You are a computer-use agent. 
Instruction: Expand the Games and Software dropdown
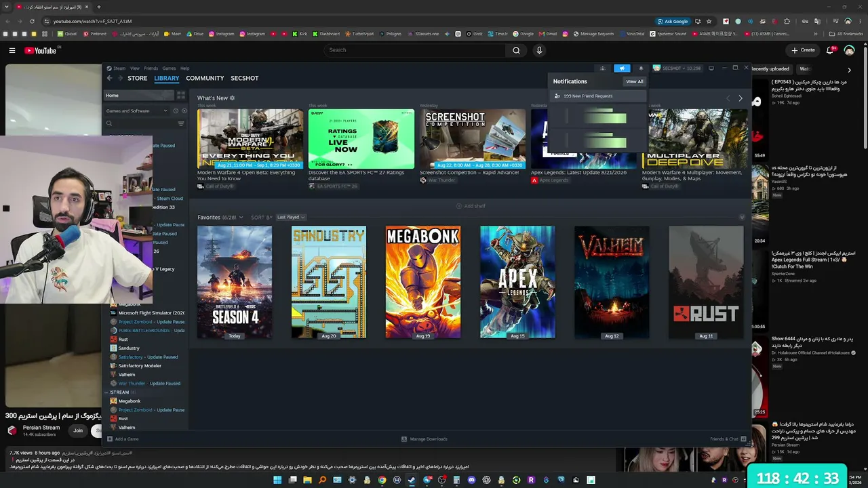[136, 110]
